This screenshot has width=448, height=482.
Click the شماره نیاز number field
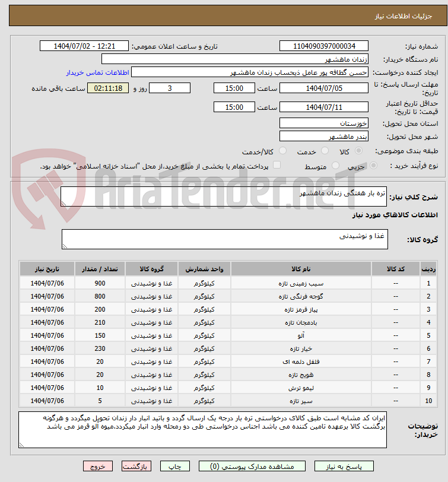tap(324, 46)
